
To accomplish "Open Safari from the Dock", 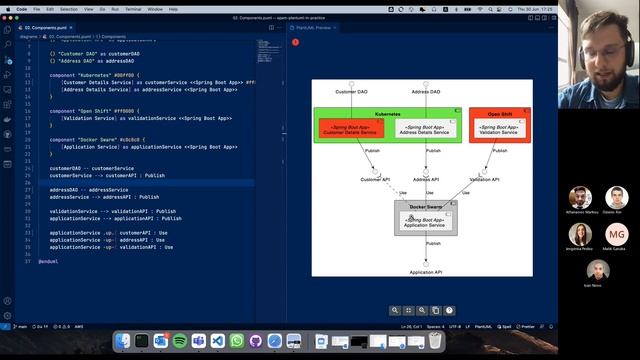I will (x=275, y=341).
